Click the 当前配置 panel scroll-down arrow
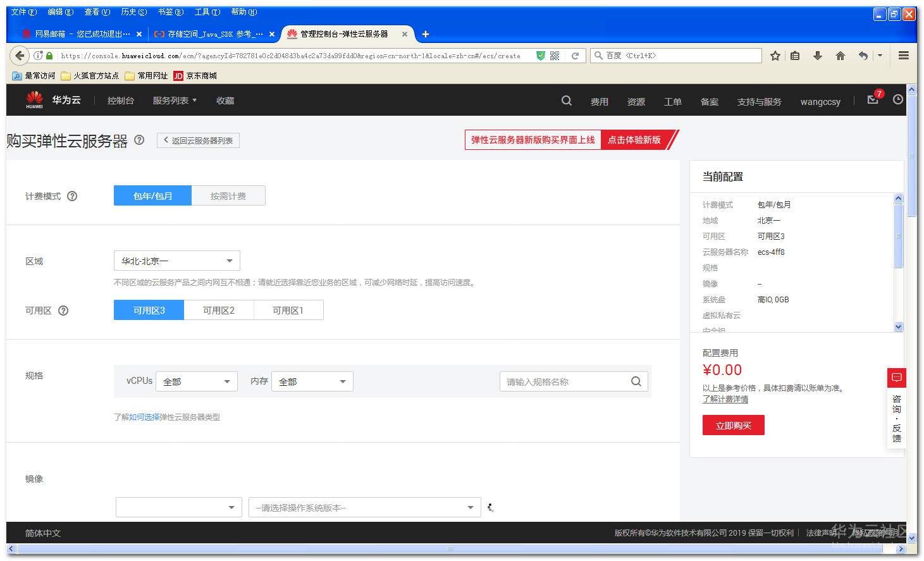This screenshot has width=924, height=561. [899, 326]
